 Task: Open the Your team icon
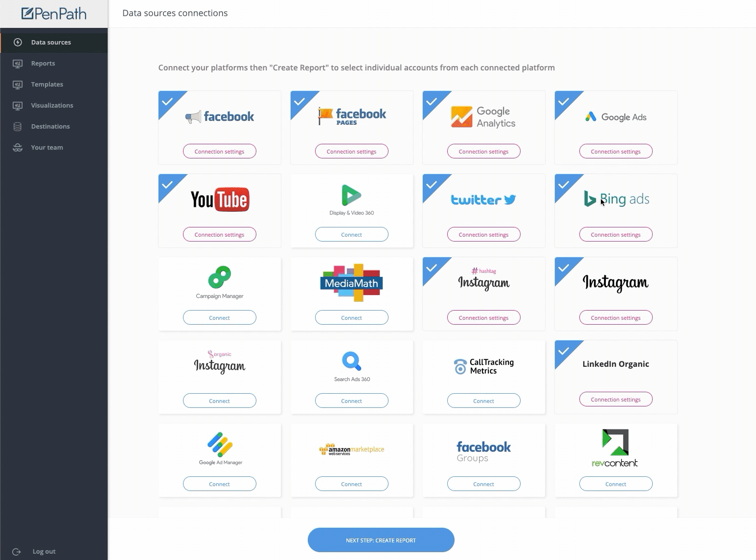click(18, 147)
